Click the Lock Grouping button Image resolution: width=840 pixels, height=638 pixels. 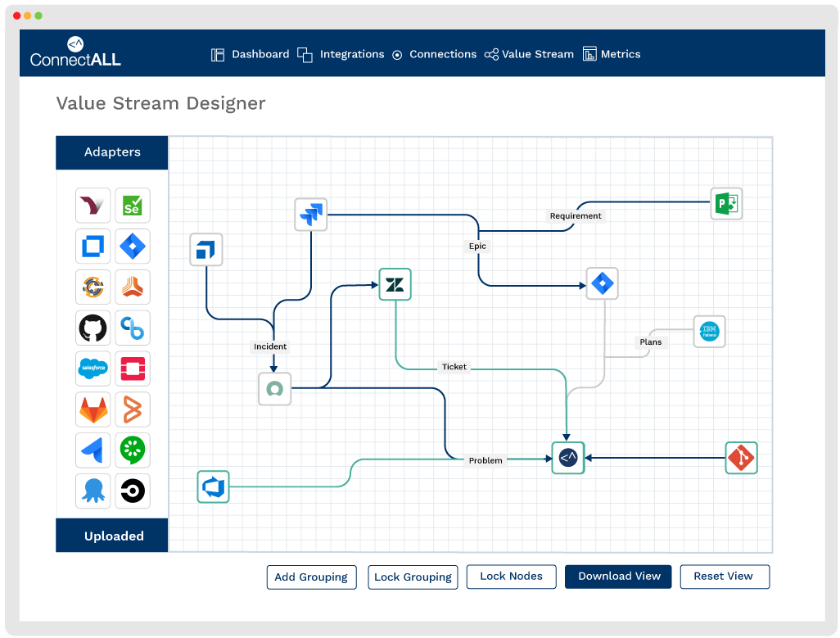pyautogui.click(x=413, y=577)
